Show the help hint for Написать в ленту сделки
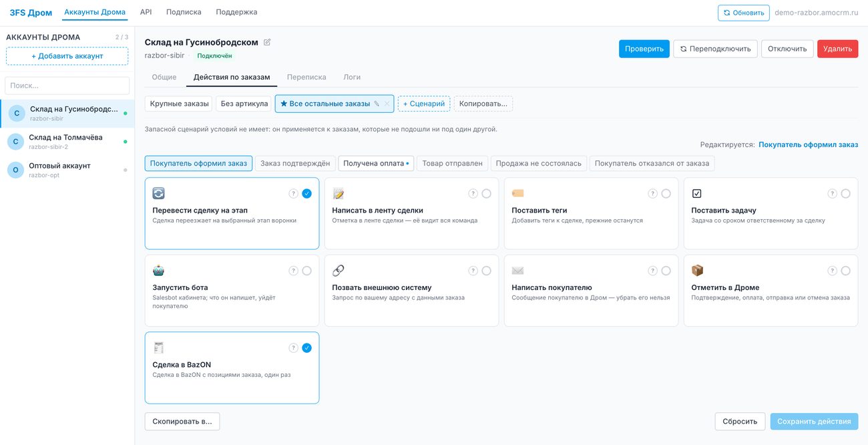Viewport: 868px width, 445px height. (x=473, y=194)
